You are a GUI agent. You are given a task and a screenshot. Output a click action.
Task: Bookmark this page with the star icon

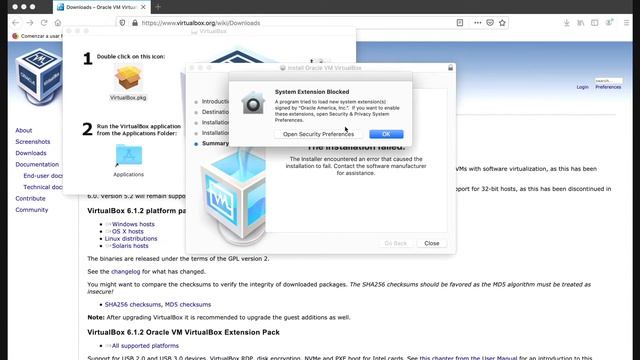[x=502, y=23]
